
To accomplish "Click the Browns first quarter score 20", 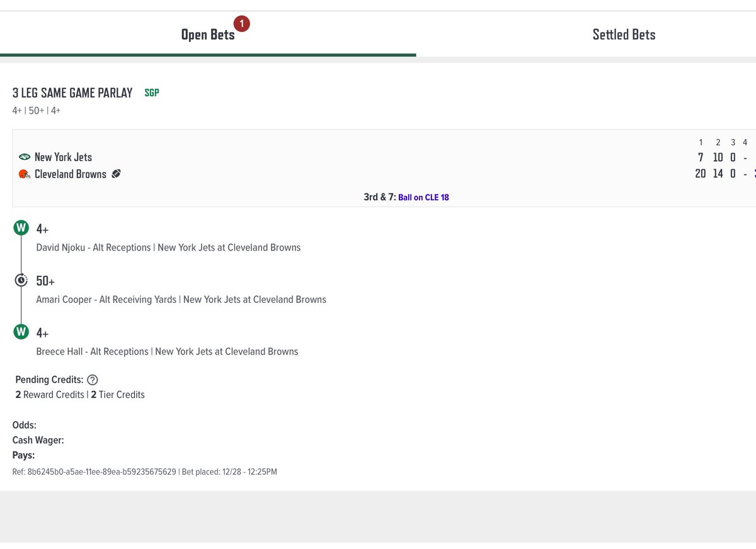I will tap(701, 174).
